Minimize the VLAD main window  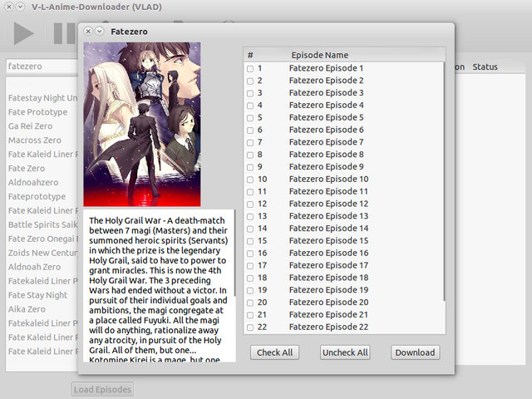point(20,7)
